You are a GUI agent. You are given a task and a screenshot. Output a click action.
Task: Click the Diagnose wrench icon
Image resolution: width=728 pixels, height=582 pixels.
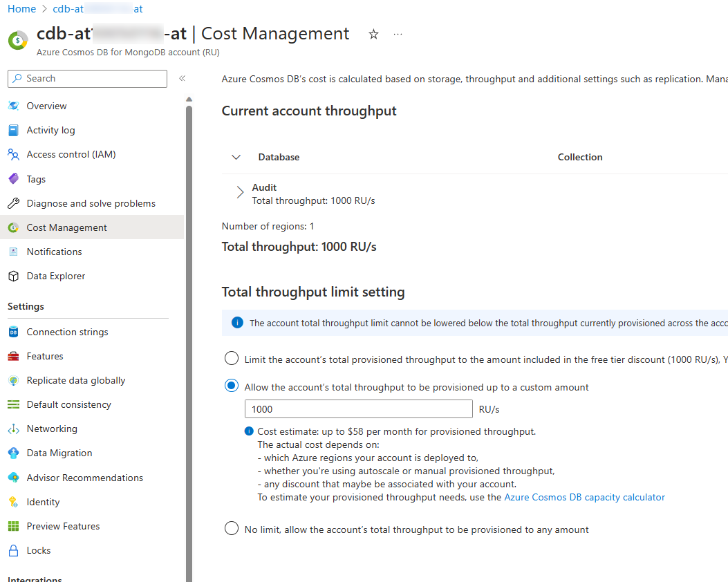13,203
